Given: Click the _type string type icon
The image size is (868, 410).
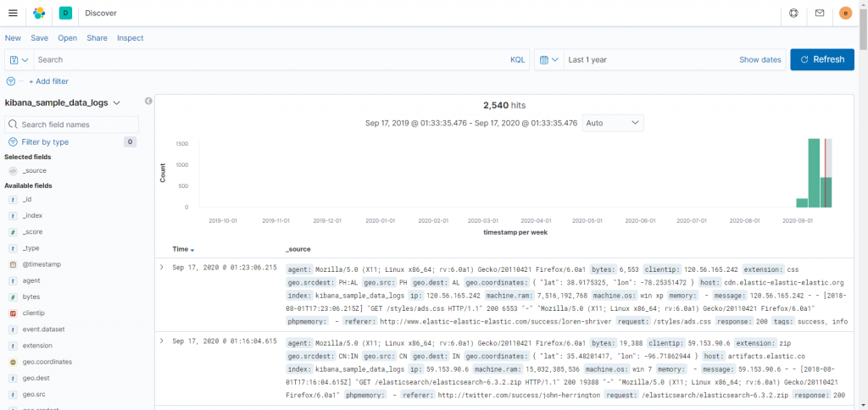Looking at the screenshot, I should (x=13, y=248).
